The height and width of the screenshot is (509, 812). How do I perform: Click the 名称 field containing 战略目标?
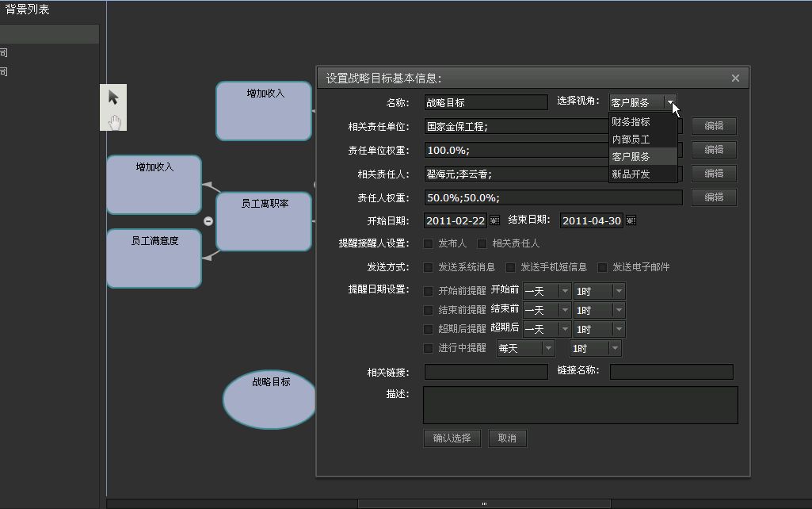pyautogui.click(x=486, y=102)
